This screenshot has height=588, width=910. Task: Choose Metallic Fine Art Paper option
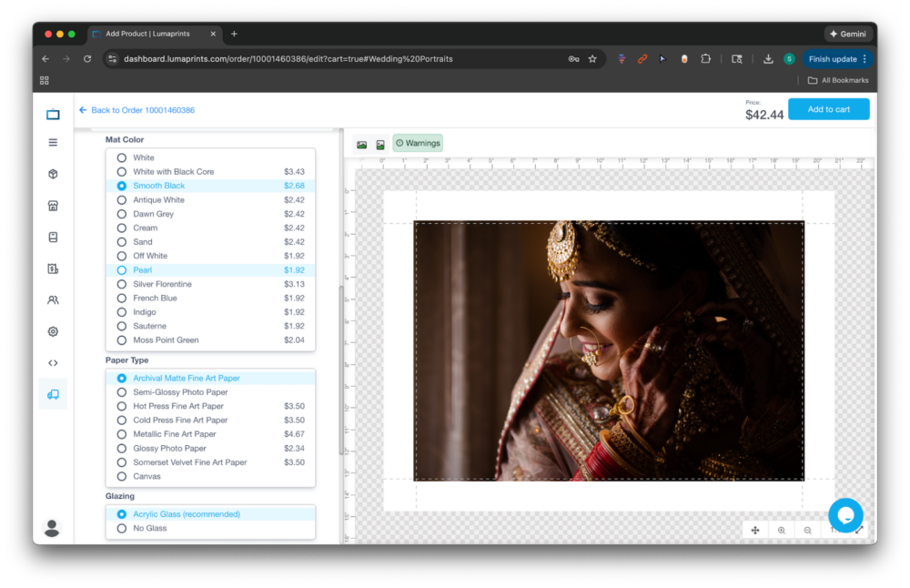[174, 434]
